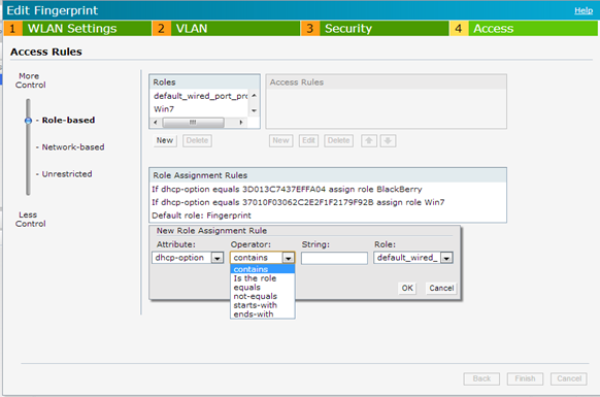
Task: Click the Roles horizontal scroll right arrow
Action: point(241,123)
